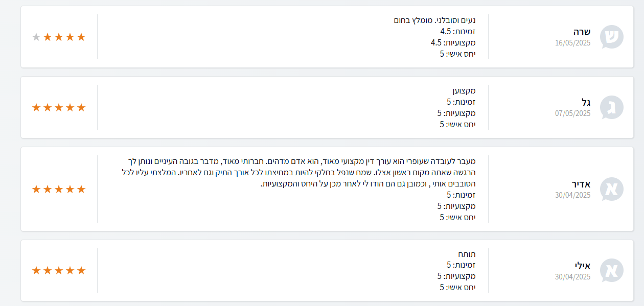644x306 pixels.
Task: Open reviewer name אדיר
Action: [x=581, y=183]
